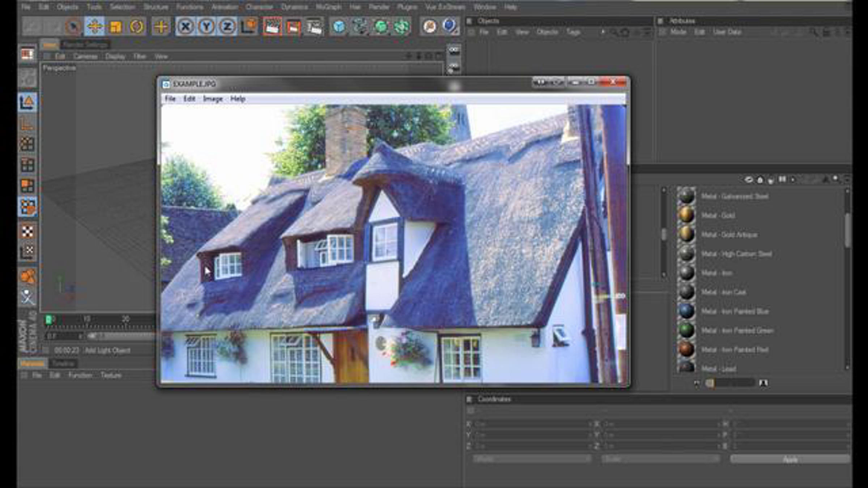This screenshot has height=488, width=868.
Task: Add a Cube primitive object
Action: click(339, 26)
